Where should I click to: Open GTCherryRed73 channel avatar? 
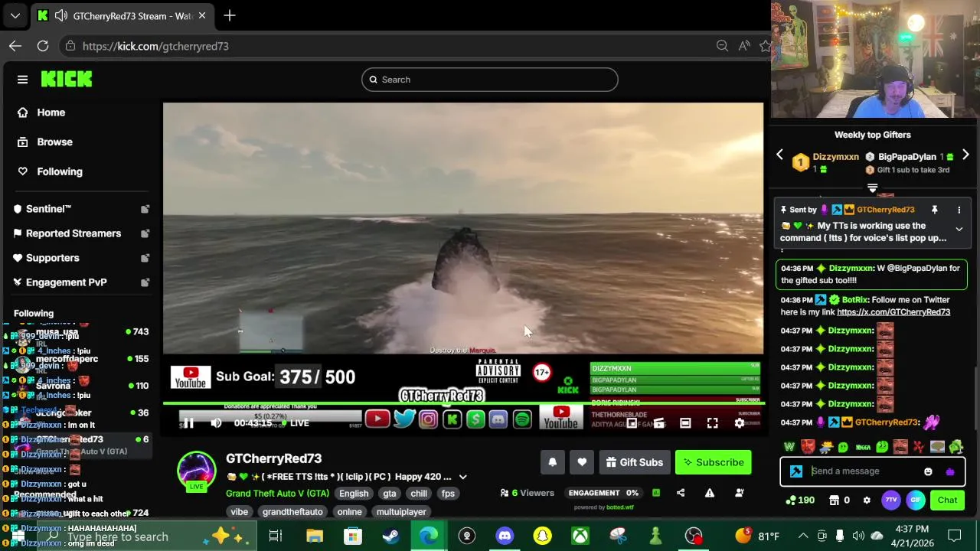[197, 471]
